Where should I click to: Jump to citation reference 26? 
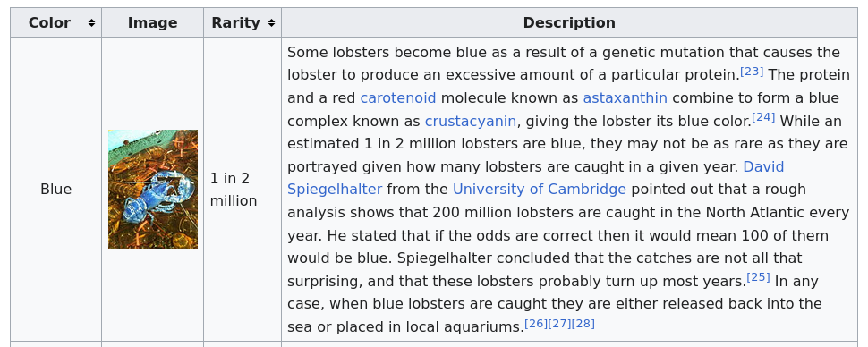[536, 323]
